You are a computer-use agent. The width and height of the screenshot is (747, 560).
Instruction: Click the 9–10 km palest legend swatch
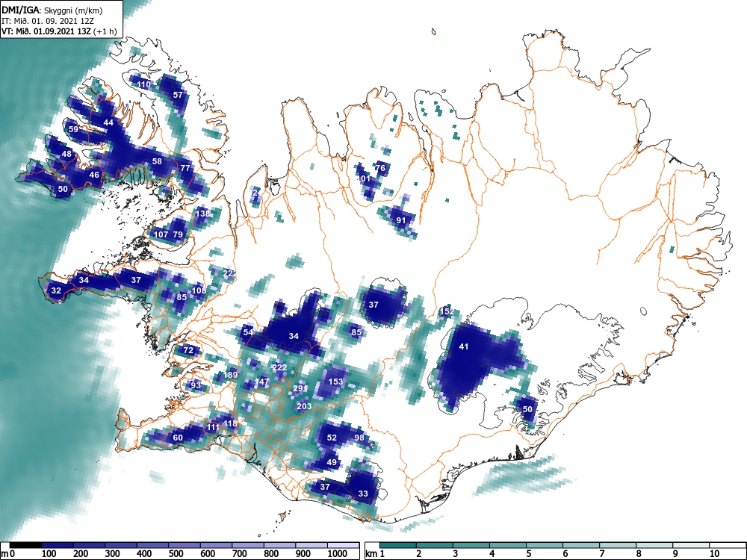tap(692, 545)
